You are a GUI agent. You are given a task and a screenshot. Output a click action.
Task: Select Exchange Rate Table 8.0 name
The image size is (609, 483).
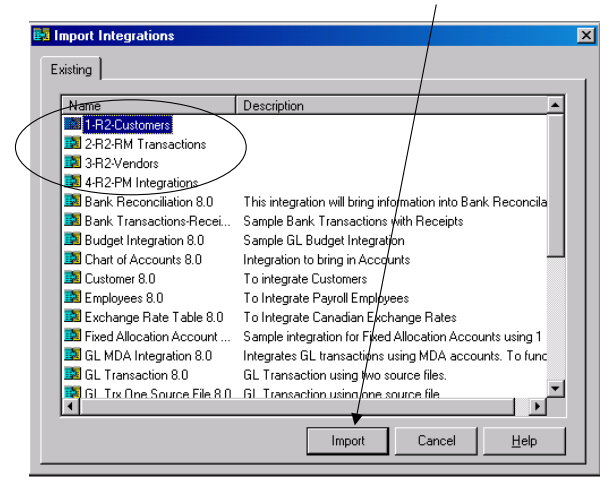tap(154, 317)
